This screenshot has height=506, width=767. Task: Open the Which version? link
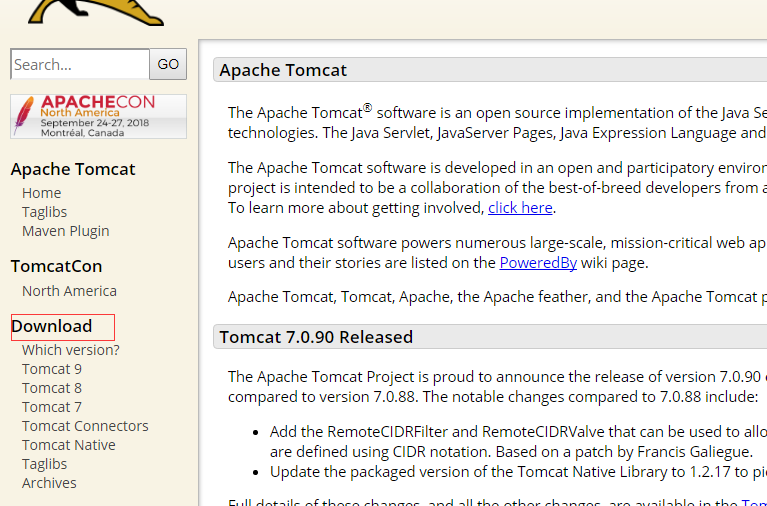pos(70,350)
